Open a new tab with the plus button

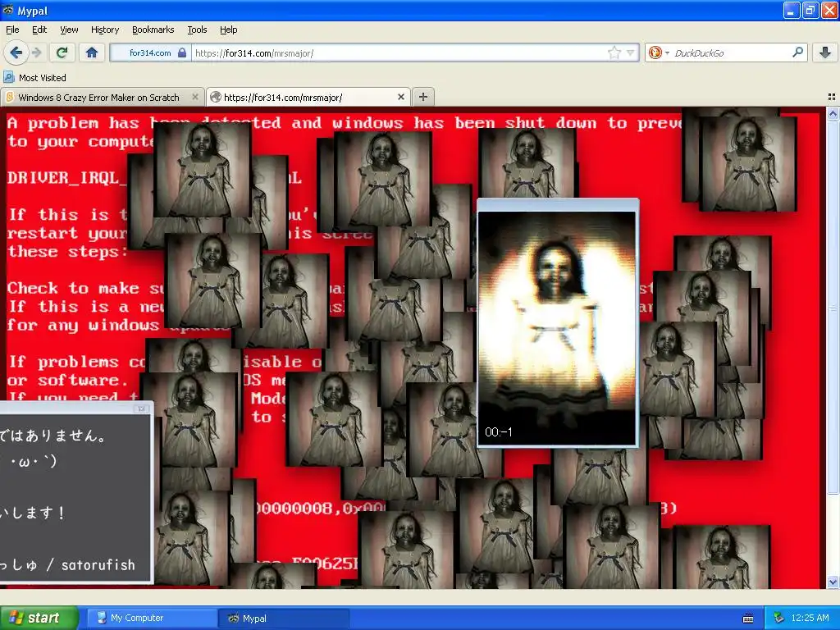pos(423,97)
